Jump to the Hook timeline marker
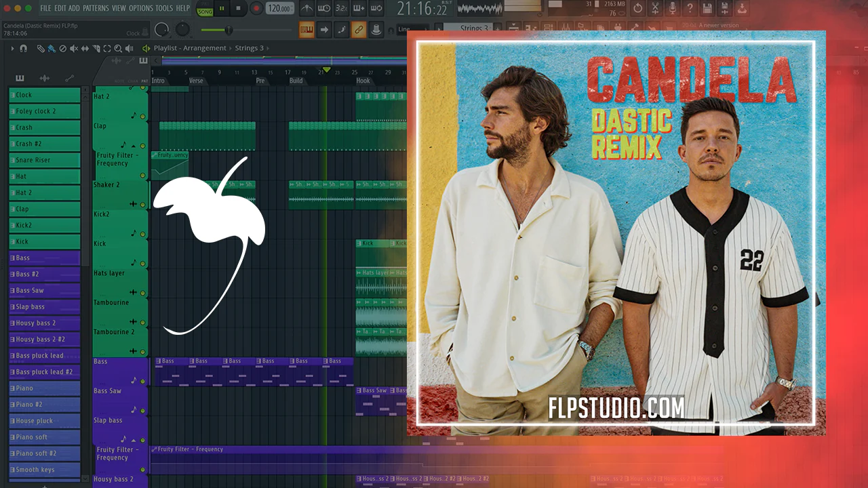 point(363,81)
